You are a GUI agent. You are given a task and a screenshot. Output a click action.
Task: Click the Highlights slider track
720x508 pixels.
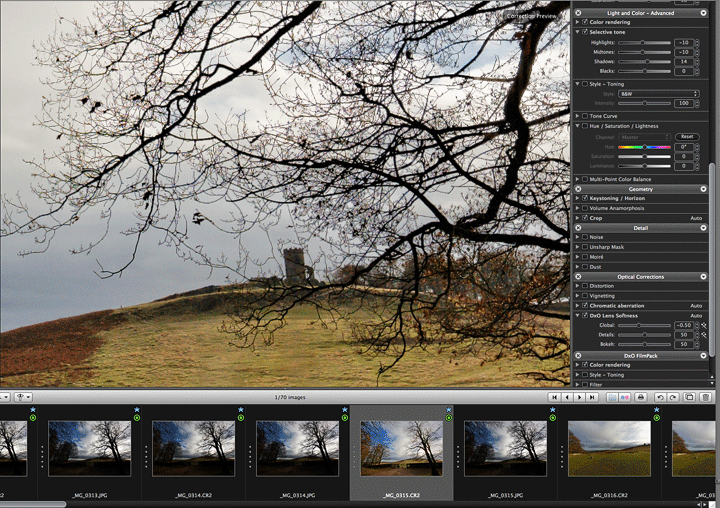pos(644,43)
